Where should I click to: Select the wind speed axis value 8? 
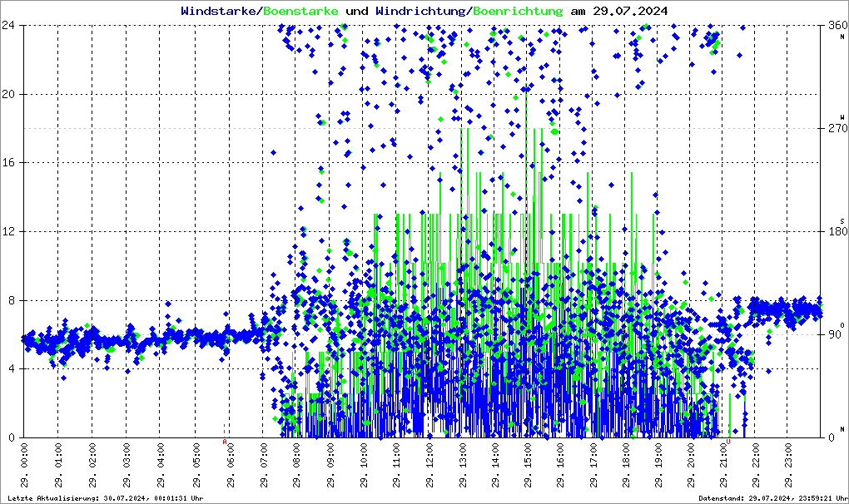coord(12,300)
